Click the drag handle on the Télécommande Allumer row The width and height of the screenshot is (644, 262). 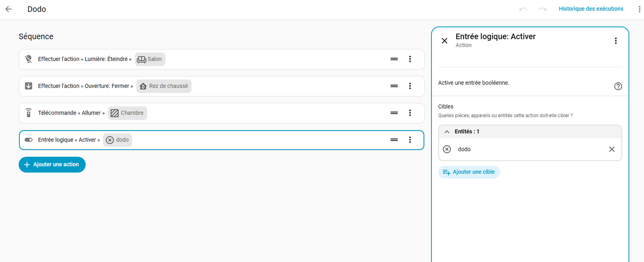(x=394, y=113)
